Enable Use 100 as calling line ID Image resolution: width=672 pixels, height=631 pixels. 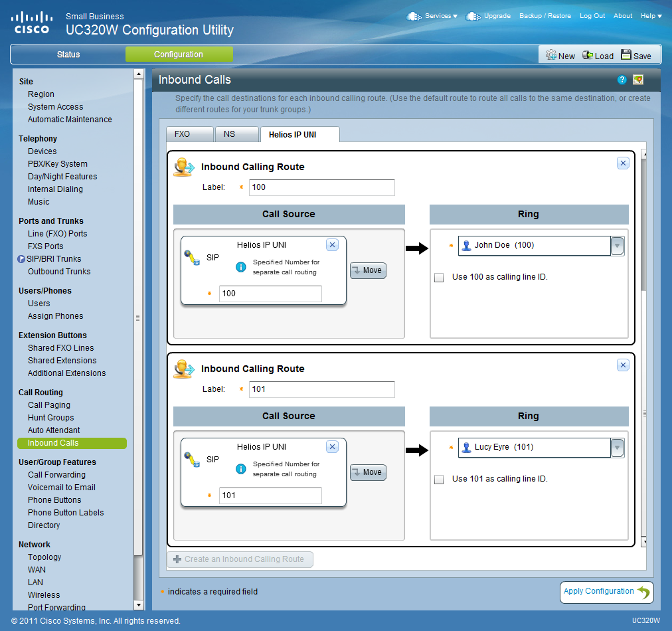tap(439, 278)
